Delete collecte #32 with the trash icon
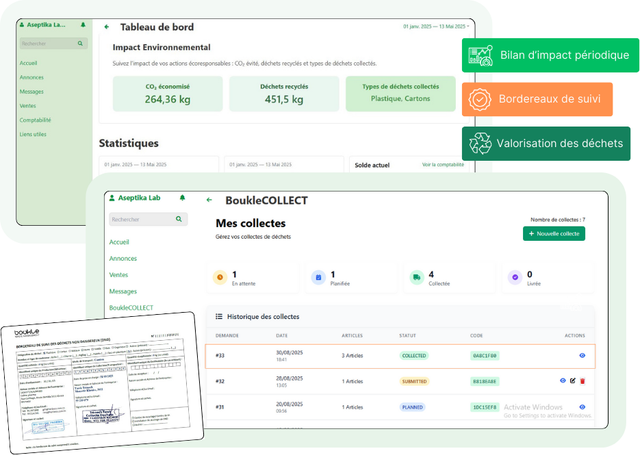This screenshot has height=455, width=640. (x=582, y=381)
